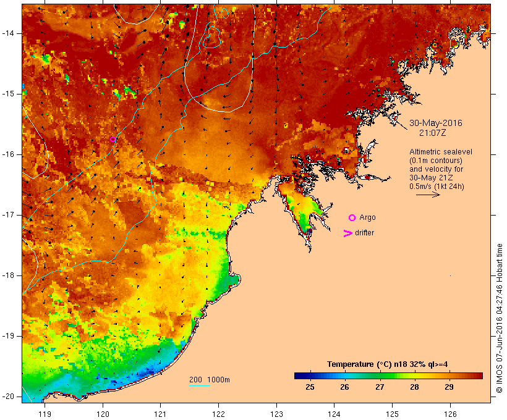Click the '29' value on the color bar
Viewport: 507px width, 420px height.
pos(449,387)
